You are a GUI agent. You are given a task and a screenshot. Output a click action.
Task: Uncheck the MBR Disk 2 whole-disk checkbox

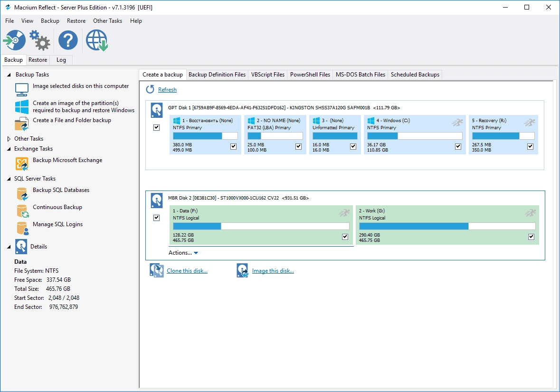(x=156, y=218)
